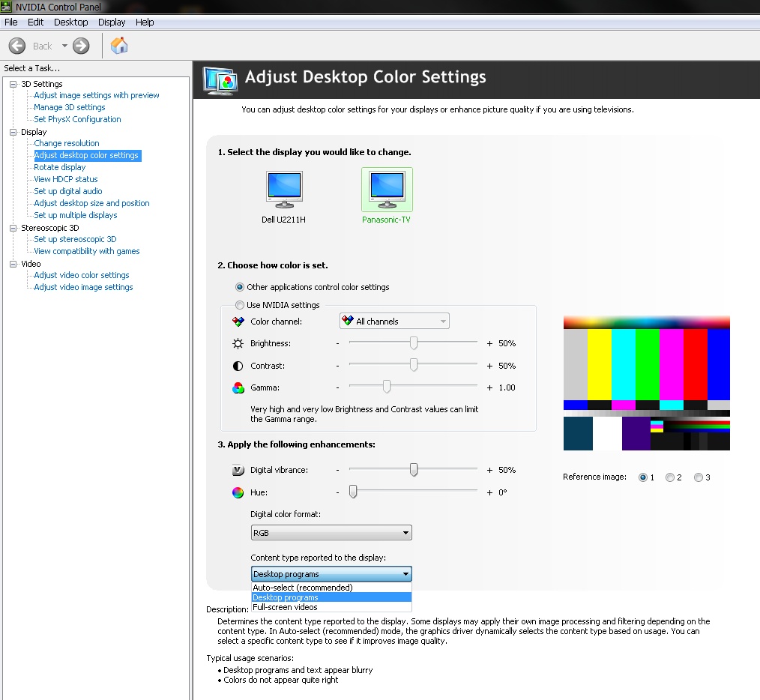Open the File menu

pyautogui.click(x=10, y=22)
